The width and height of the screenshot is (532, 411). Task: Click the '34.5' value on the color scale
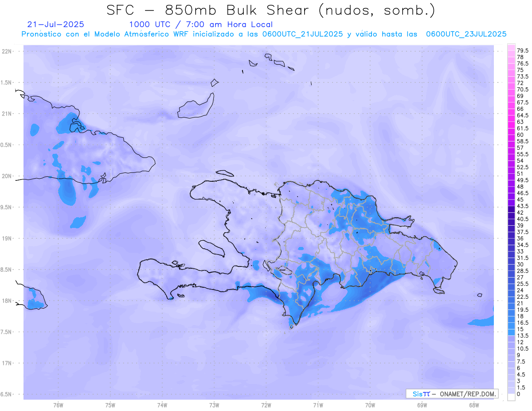point(523,245)
